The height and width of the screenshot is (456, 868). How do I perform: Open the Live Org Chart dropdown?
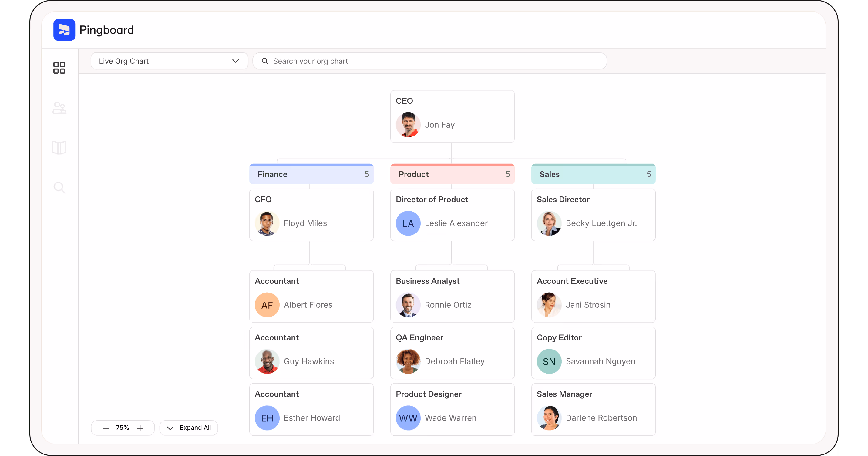click(169, 61)
